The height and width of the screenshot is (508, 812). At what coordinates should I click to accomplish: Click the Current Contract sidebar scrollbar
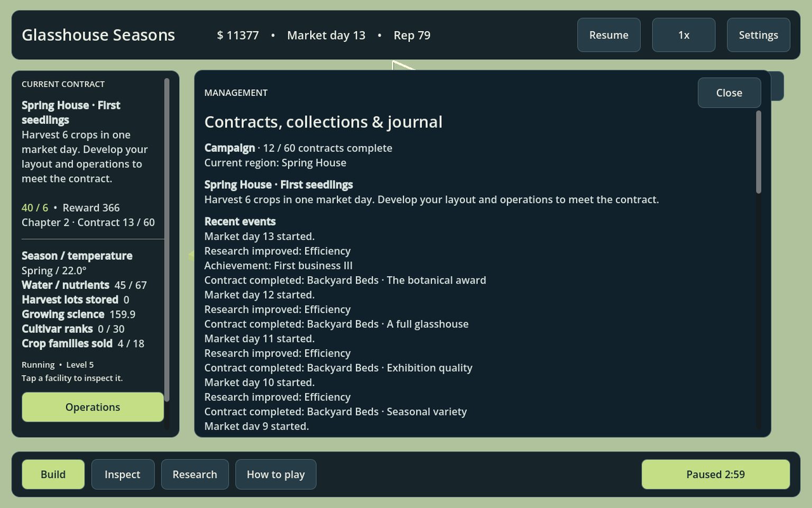(x=167, y=240)
